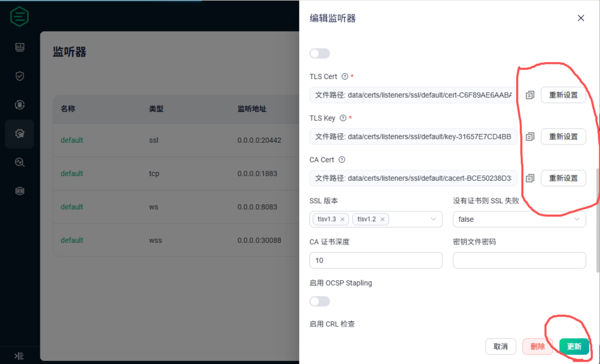Open the default wss listener link
The height and width of the screenshot is (364, 600).
tap(71, 241)
